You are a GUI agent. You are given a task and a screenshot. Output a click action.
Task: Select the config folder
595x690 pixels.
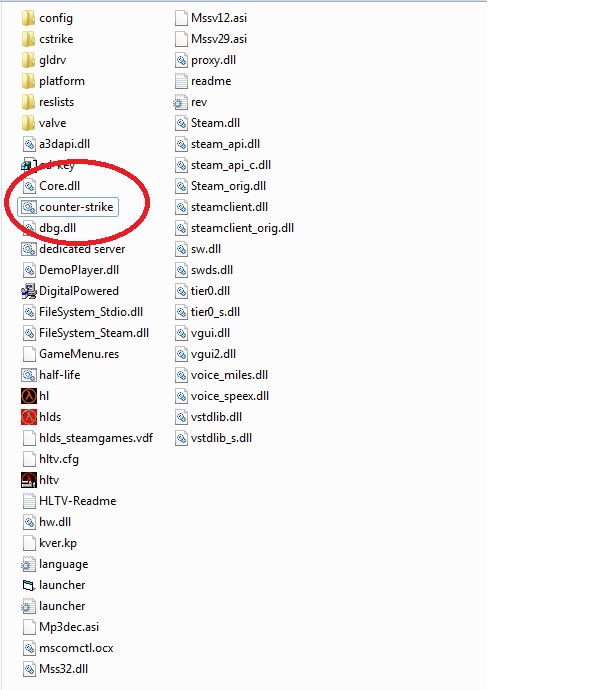[47, 18]
